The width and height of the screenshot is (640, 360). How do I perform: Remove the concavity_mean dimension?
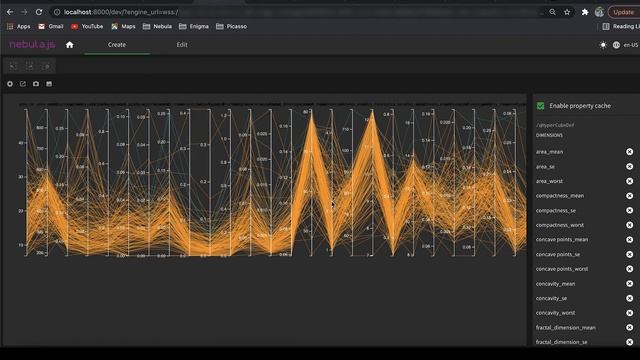tap(629, 284)
